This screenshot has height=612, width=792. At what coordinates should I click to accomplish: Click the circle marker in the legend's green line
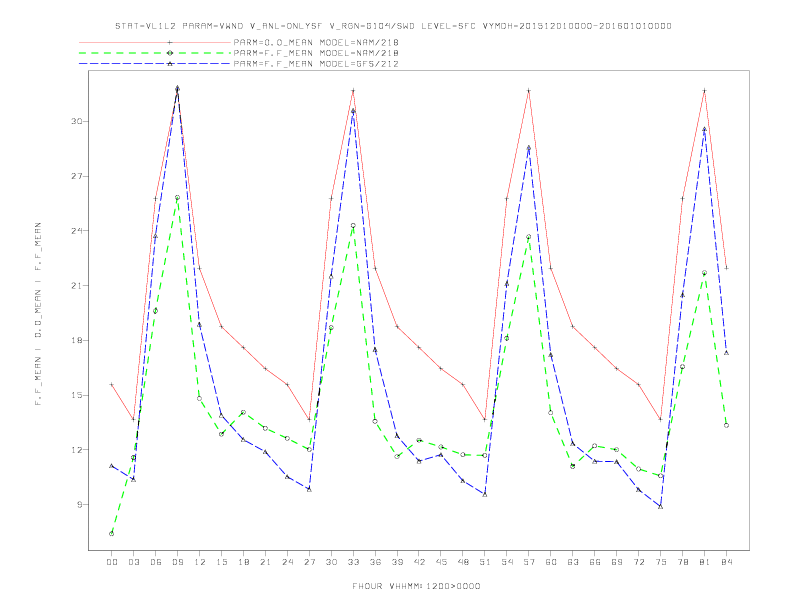(170, 53)
